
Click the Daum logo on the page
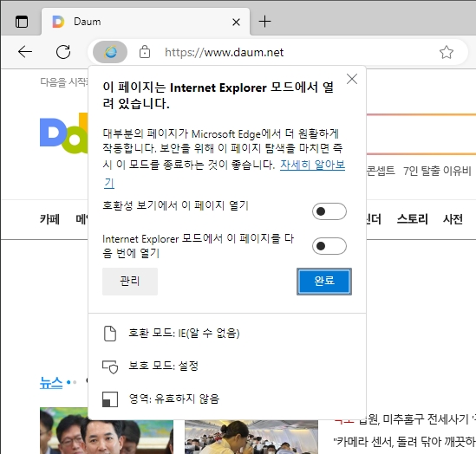[64, 133]
